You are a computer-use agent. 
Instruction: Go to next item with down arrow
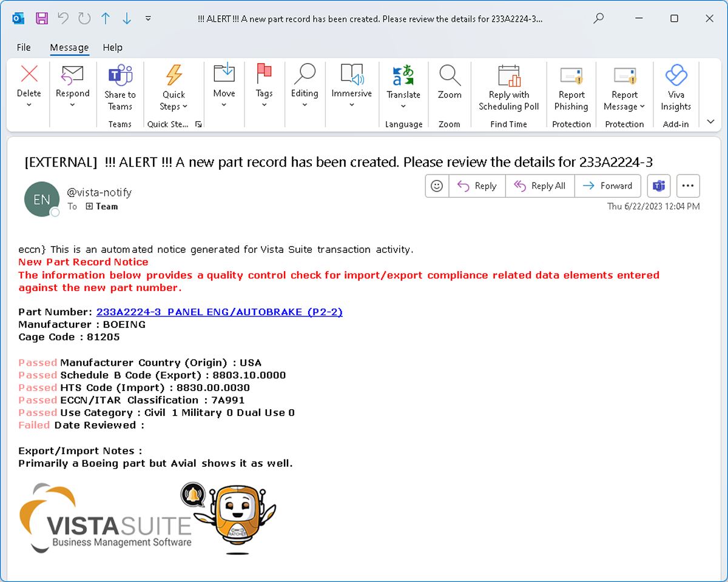coord(127,19)
